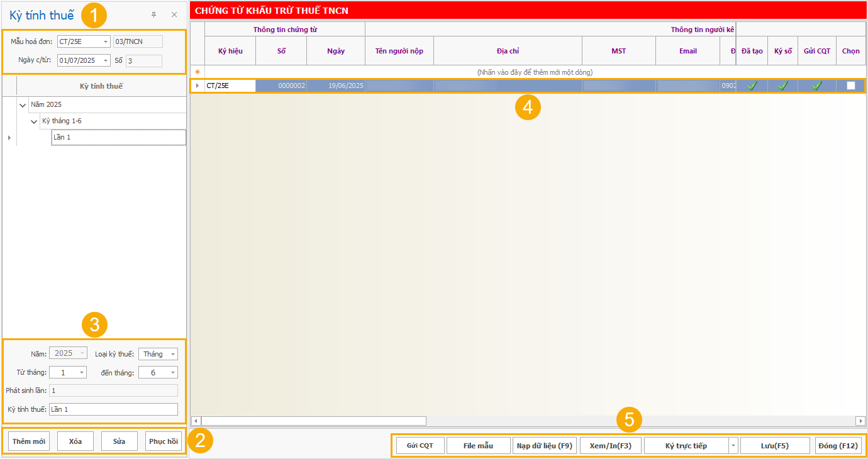Open the Năm 2025 dropdown
The width and height of the screenshot is (868, 459).
82,353
